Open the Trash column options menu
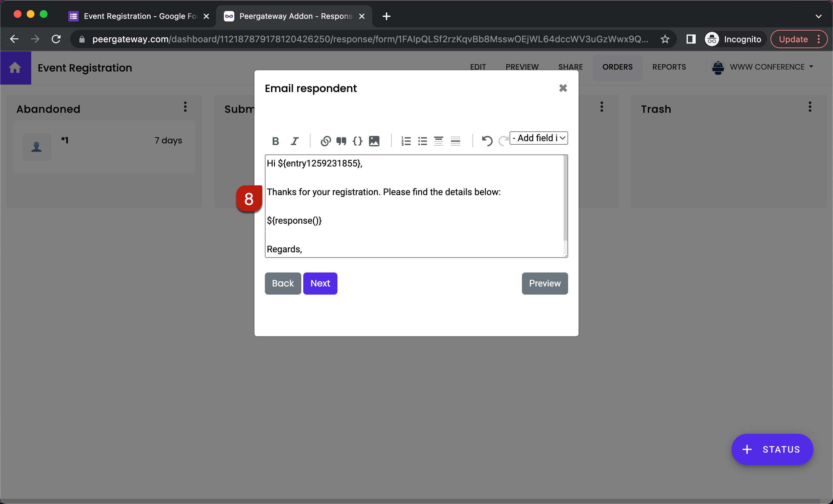833x504 pixels. [x=810, y=107]
